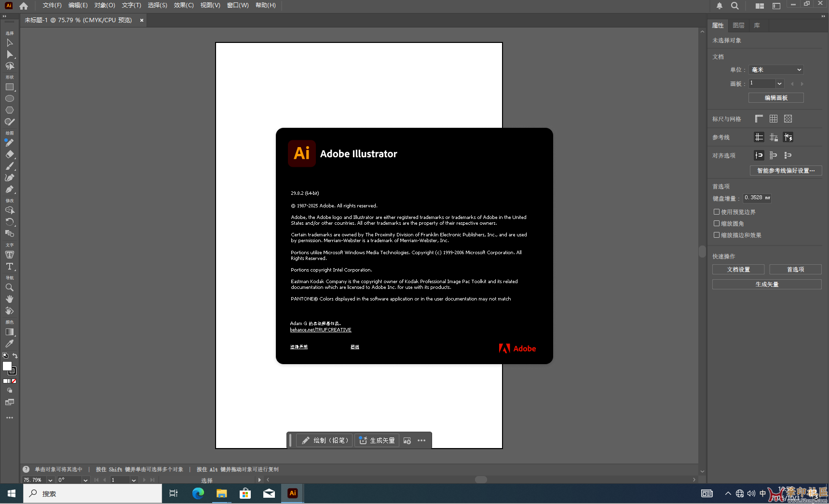Toggle the 缩放圆角 checkbox
The height and width of the screenshot is (504, 829).
click(x=717, y=223)
